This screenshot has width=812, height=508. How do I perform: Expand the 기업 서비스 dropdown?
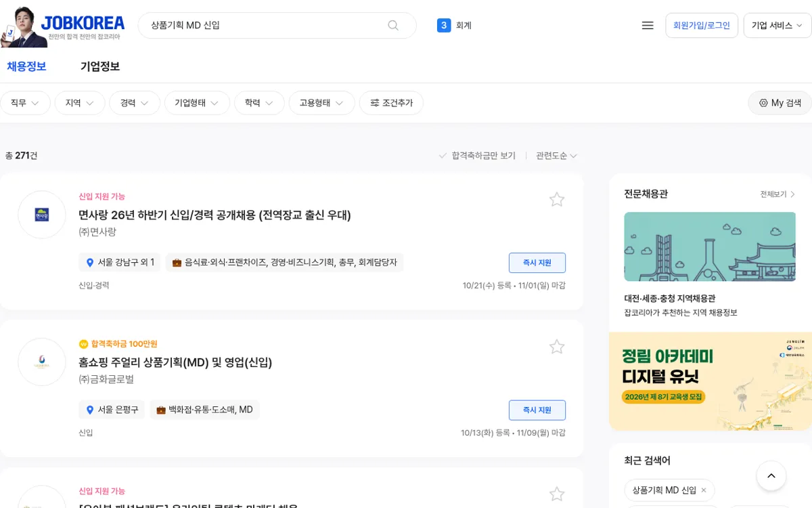tap(777, 25)
